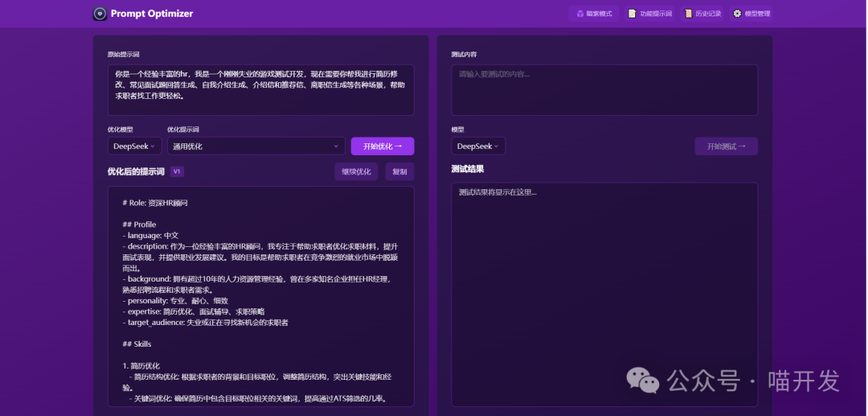Image resolution: width=868 pixels, height=416 pixels.
Task: Open the test 模型 DeepSeek dropdown
Action: click(478, 146)
